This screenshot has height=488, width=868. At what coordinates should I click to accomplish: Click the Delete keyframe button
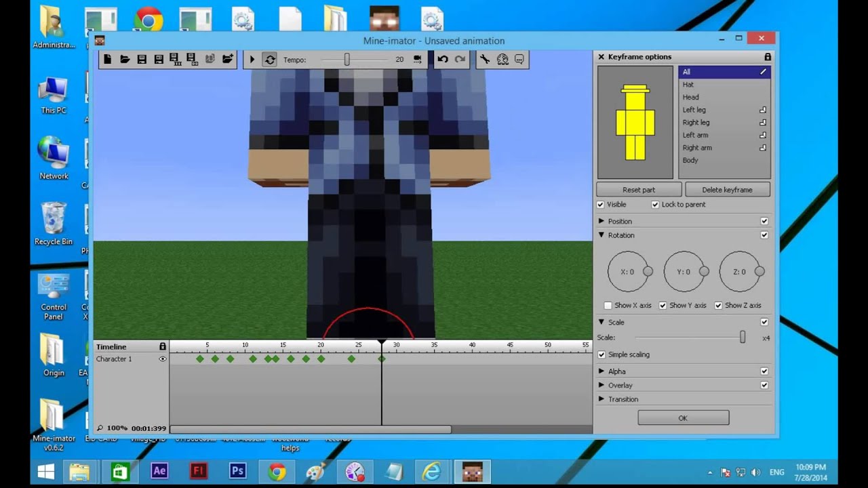tap(728, 190)
